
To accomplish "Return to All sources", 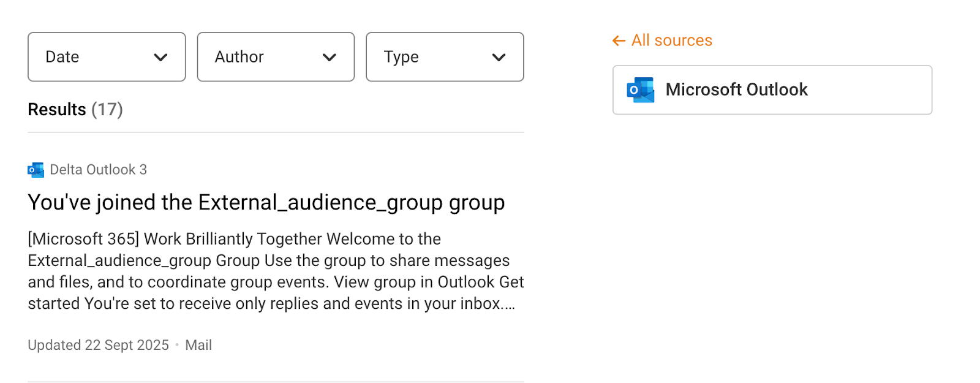I will 671,40.
